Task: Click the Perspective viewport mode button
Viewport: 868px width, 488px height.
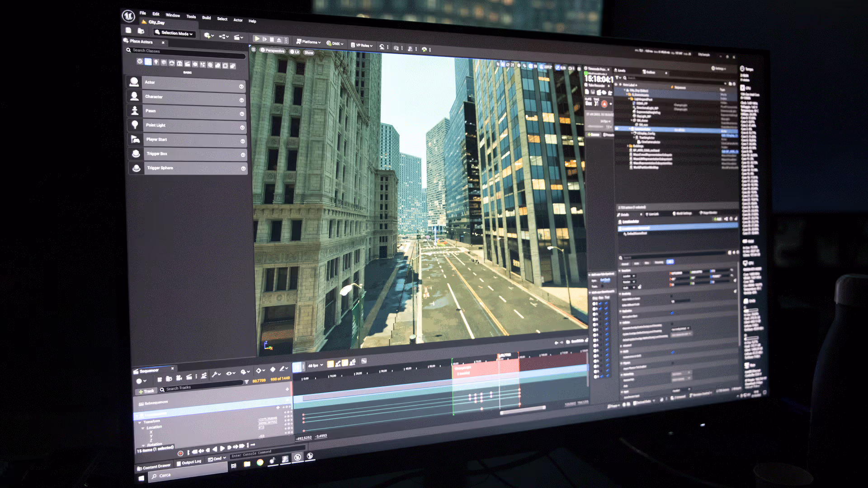Action: point(273,51)
